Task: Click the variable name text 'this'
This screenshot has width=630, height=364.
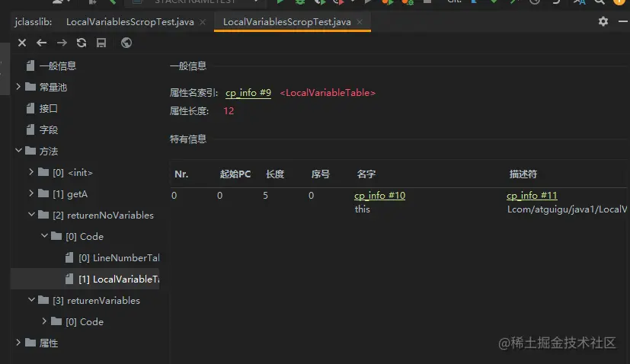Action: [363, 209]
